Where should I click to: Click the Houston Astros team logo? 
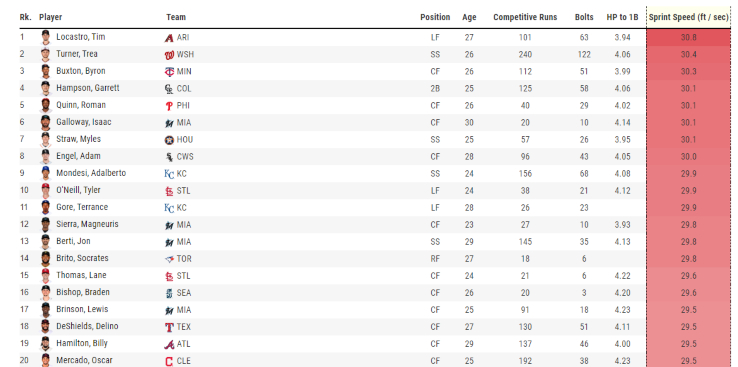[x=169, y=140]
